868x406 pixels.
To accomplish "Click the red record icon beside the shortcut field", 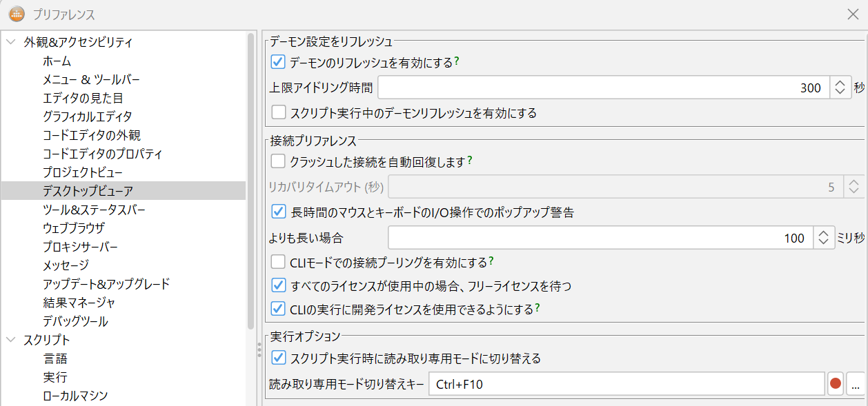I will [x=834, y=383].
